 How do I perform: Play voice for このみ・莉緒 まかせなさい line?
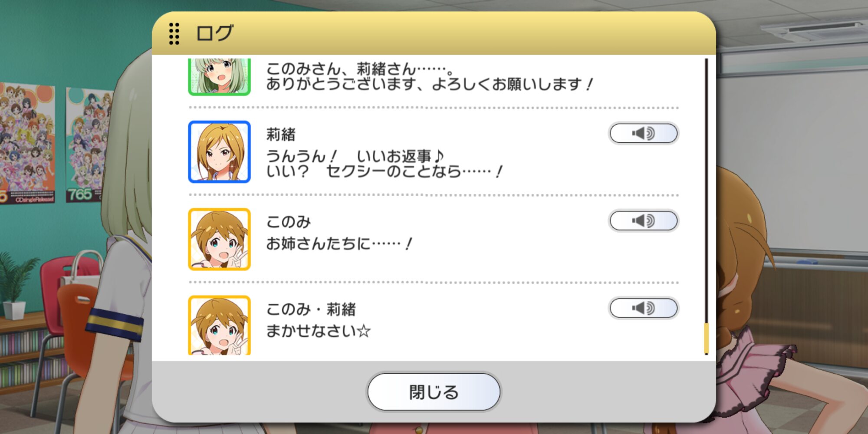coord(644,309)
